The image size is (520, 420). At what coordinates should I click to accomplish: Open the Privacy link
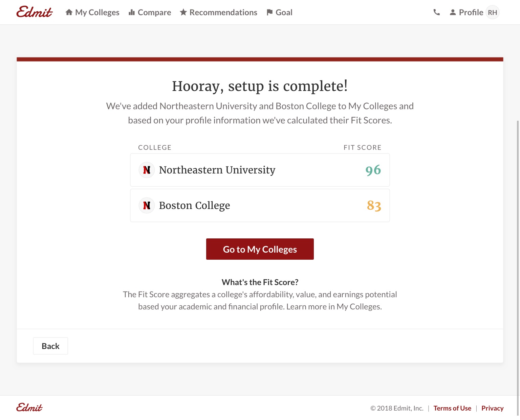493,408
